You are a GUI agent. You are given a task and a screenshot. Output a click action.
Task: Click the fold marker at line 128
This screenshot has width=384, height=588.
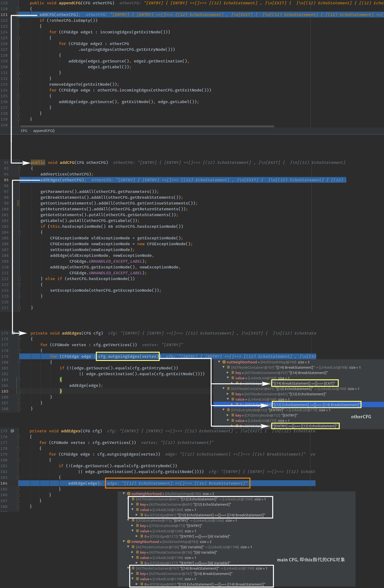point(18,55)
